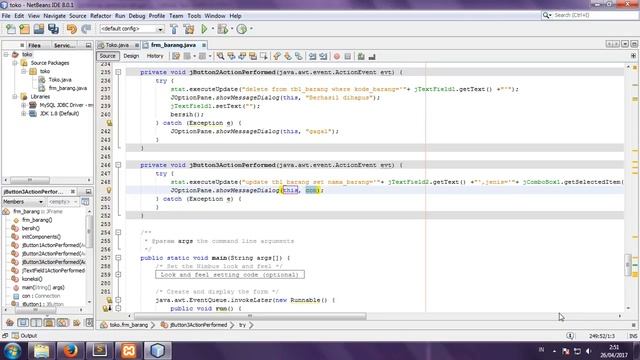
Task: Select initComponents() in Navigator
Action: (x=41, y=237)
